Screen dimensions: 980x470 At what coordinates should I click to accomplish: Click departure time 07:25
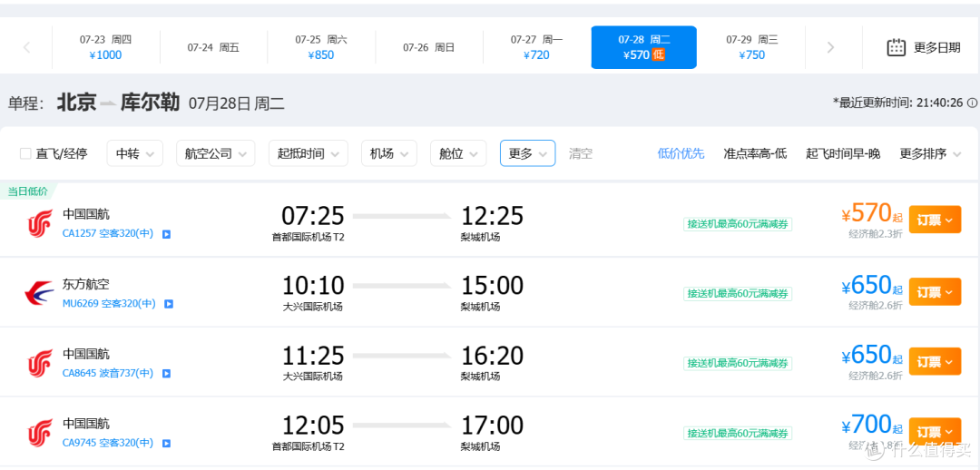(312, 216)
